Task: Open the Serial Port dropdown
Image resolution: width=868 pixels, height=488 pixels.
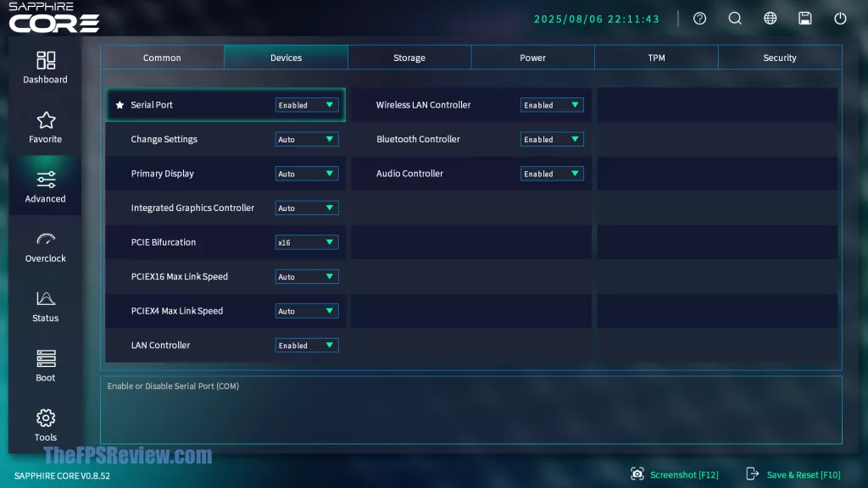Action: pos(307,105)
